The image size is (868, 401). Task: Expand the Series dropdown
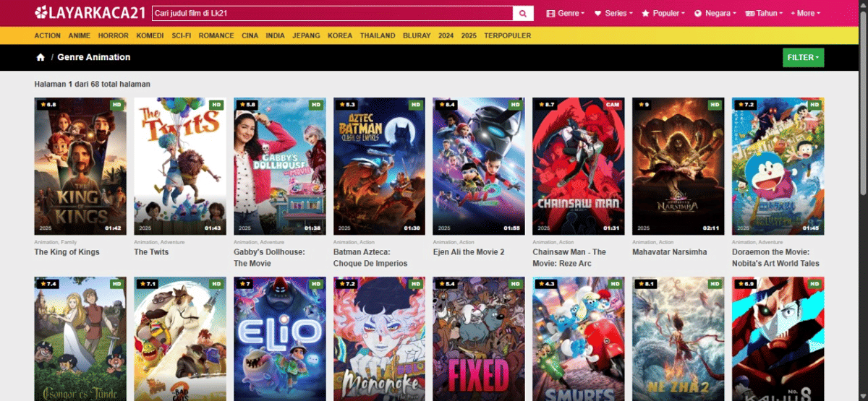click(613, 13)
